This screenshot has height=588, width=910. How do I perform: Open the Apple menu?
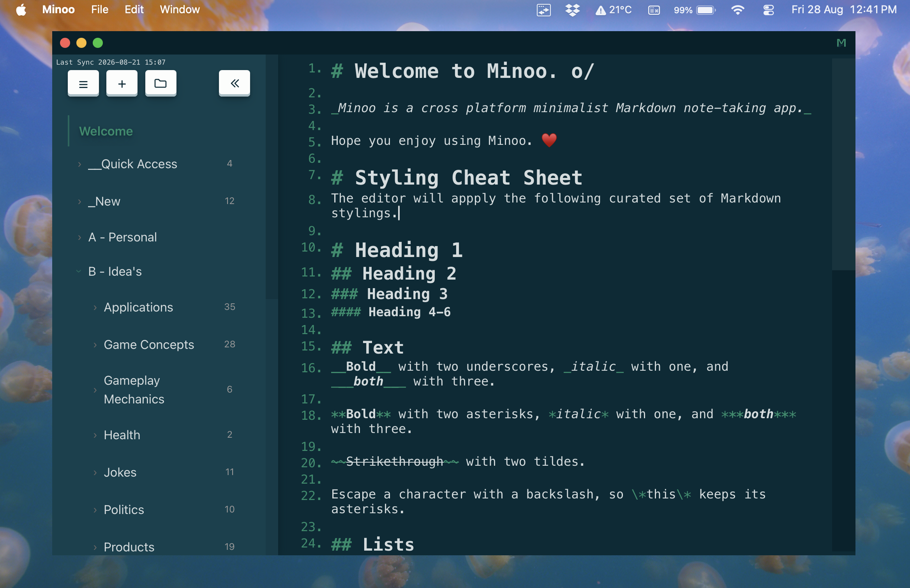[x=21, y=10]
